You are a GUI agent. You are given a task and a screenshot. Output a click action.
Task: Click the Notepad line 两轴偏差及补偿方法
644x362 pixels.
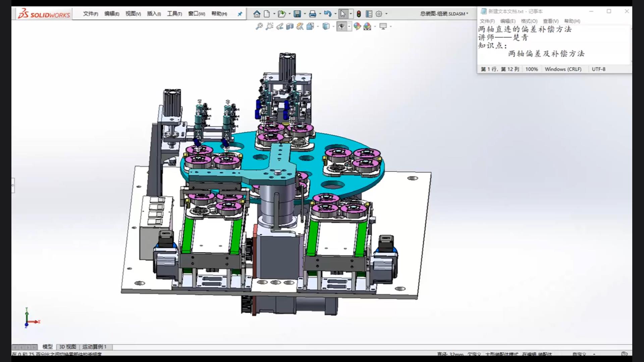[546, 54]
